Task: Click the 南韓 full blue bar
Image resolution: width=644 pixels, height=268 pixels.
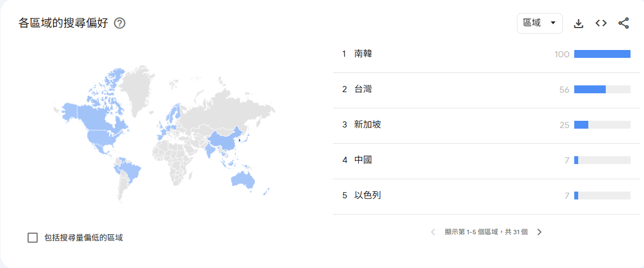Action: pos(602,54)
